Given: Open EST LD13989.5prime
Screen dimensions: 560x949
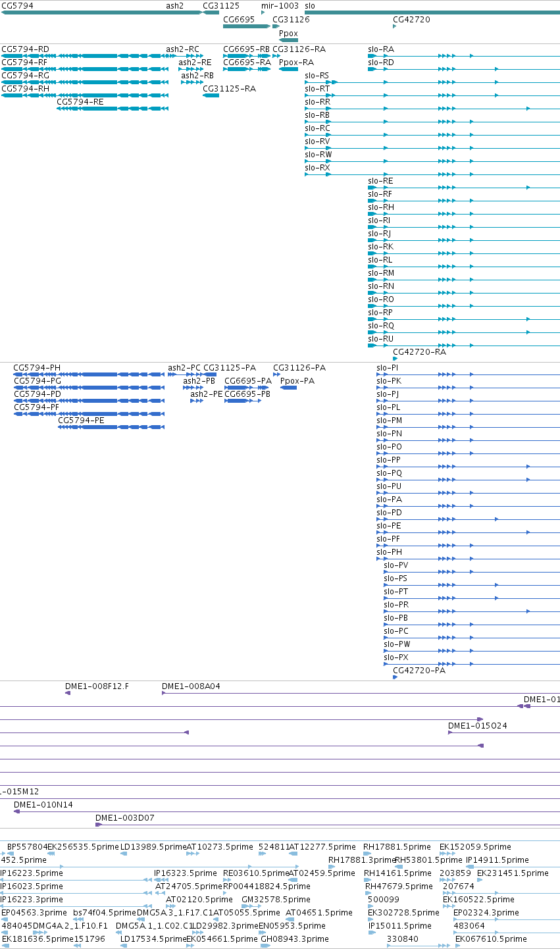Looking at the screenshot, I should point(153,847).
